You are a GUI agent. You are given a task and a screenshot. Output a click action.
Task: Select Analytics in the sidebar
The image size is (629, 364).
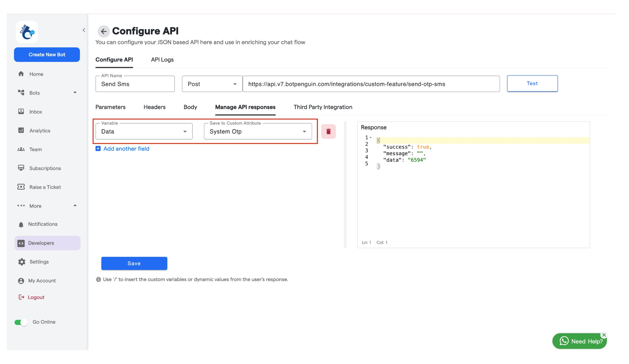40,130
